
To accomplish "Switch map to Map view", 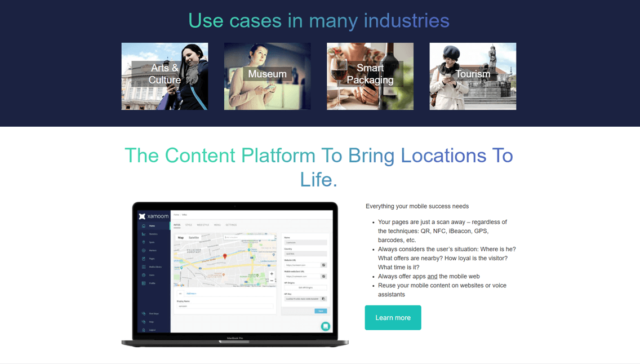I will (181, 238).
